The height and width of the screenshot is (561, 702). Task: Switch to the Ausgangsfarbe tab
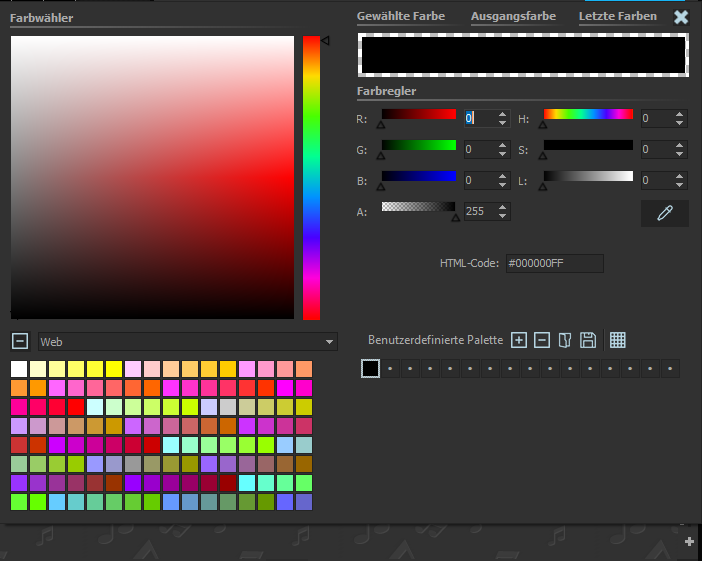[513, 16]
